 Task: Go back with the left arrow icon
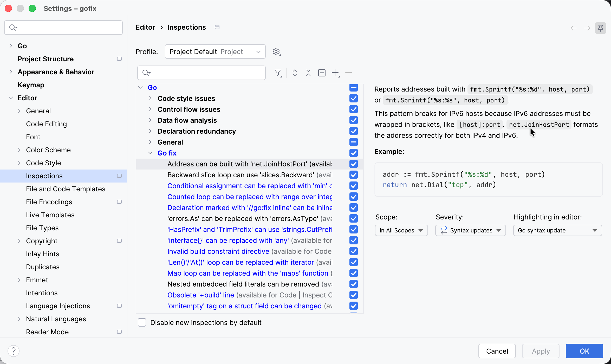573,28
